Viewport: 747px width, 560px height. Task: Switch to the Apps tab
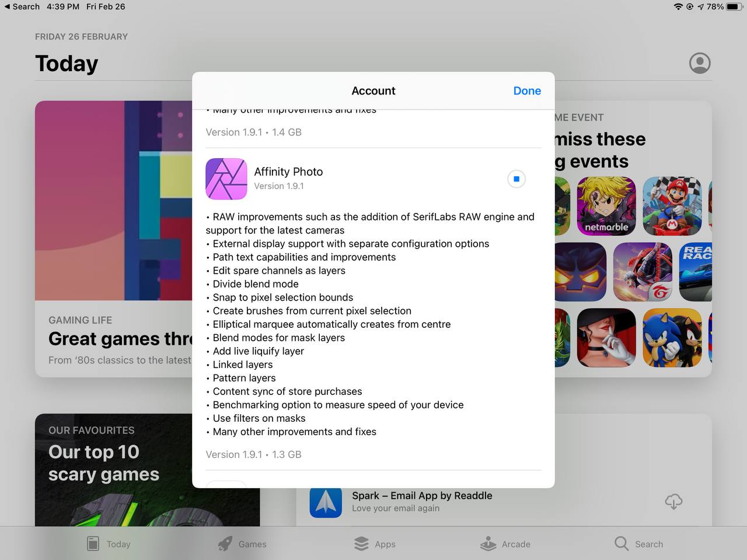pos(375,544)
